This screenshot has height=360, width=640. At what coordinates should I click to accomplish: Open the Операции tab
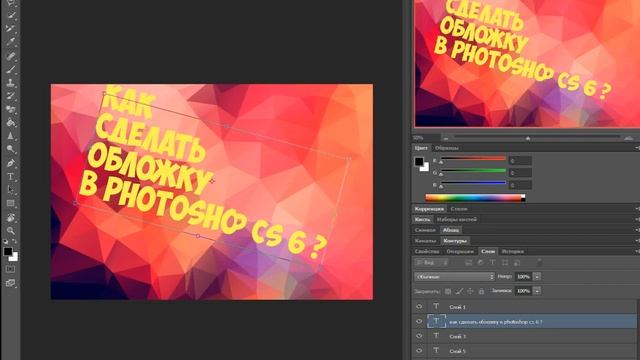pos(460,251)
